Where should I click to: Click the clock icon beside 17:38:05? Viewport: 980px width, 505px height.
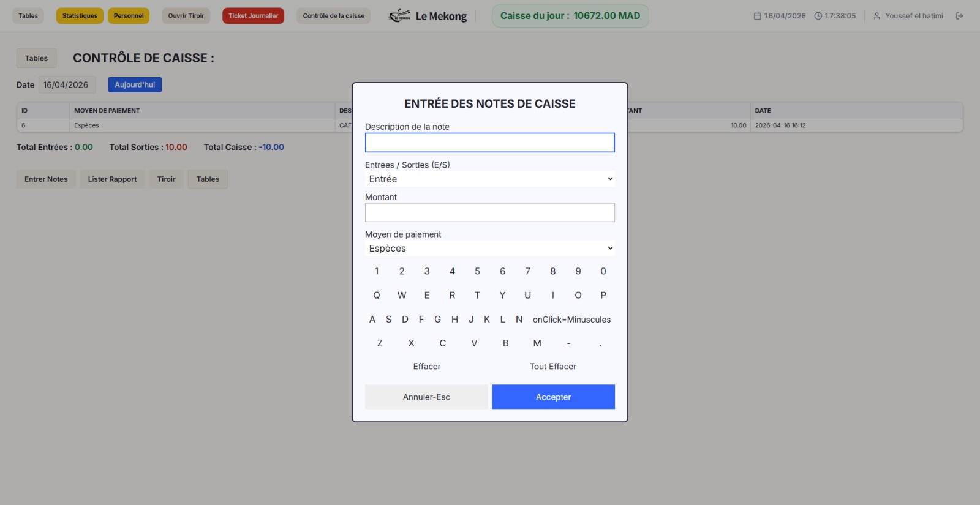tap(818, 16)
